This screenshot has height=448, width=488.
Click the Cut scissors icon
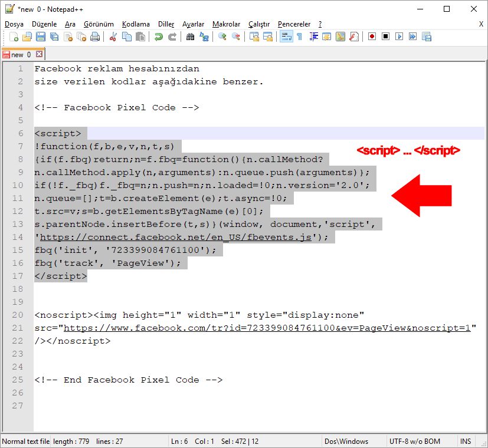pyautogui.click(x=113, y=37)
